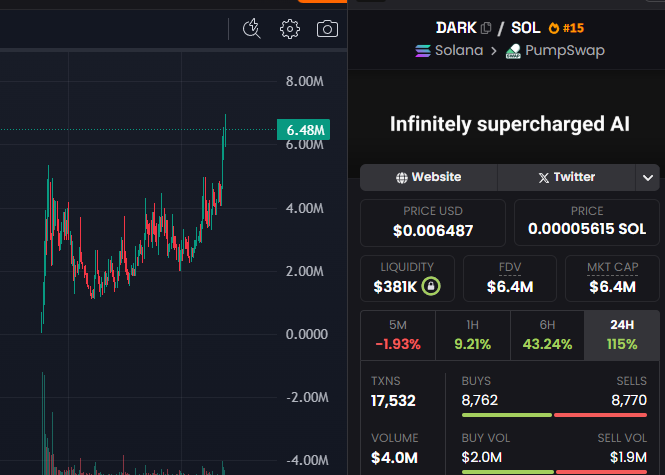
Task: Click the buy volume versus sell volume bar
Action: pos(554,472)
